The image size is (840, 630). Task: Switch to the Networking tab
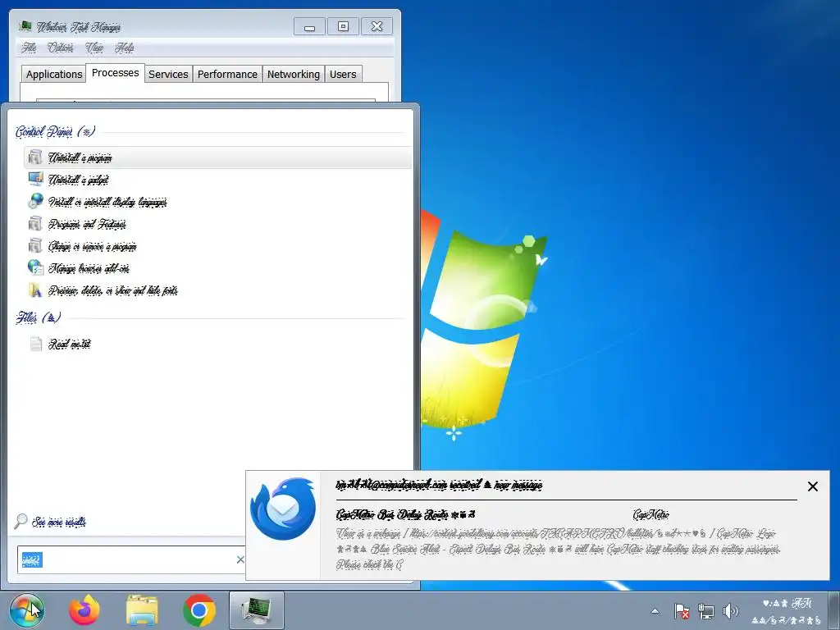point(293,74)
